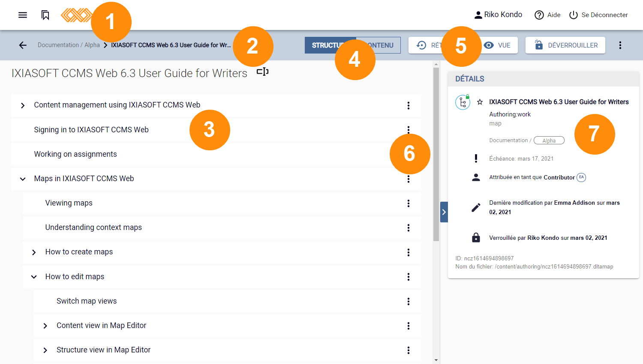
Task: Switch to the STRUCTURE tab
Action: (x=330, y=45)
